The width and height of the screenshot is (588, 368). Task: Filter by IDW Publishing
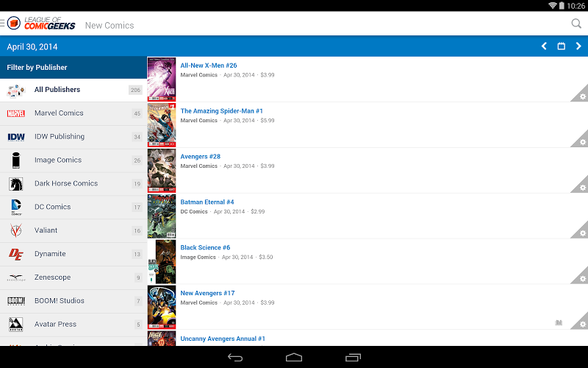point(73,137)
